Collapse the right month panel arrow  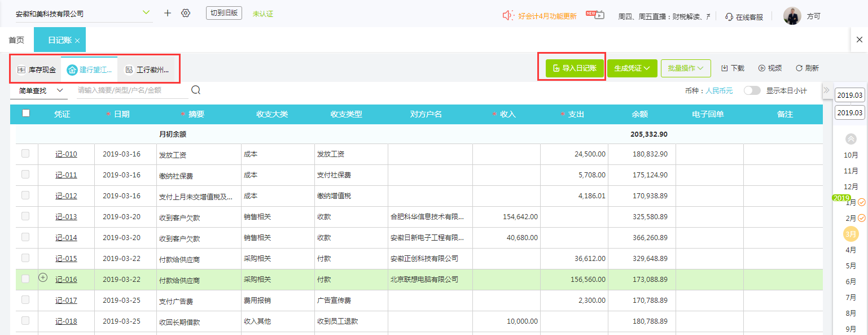click(x=826, y=90)
